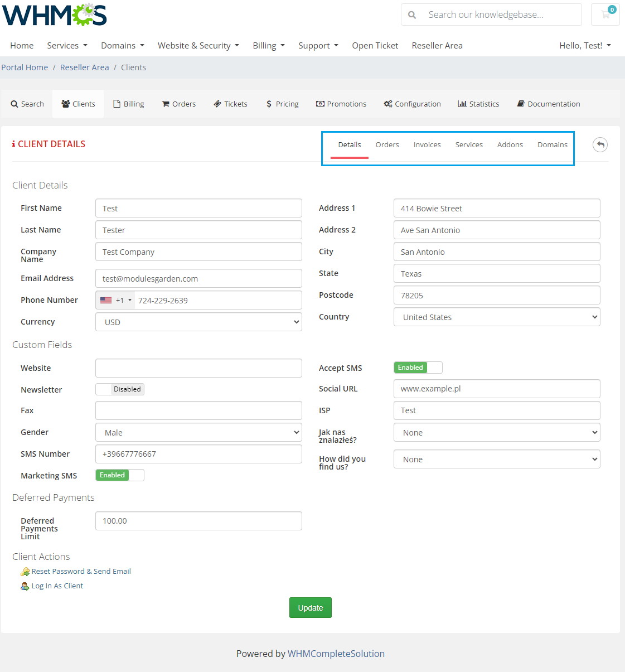Open the shopping cart icon
Image resolution: width=625 pixels, height=672 pixels.
pos(605,14)
